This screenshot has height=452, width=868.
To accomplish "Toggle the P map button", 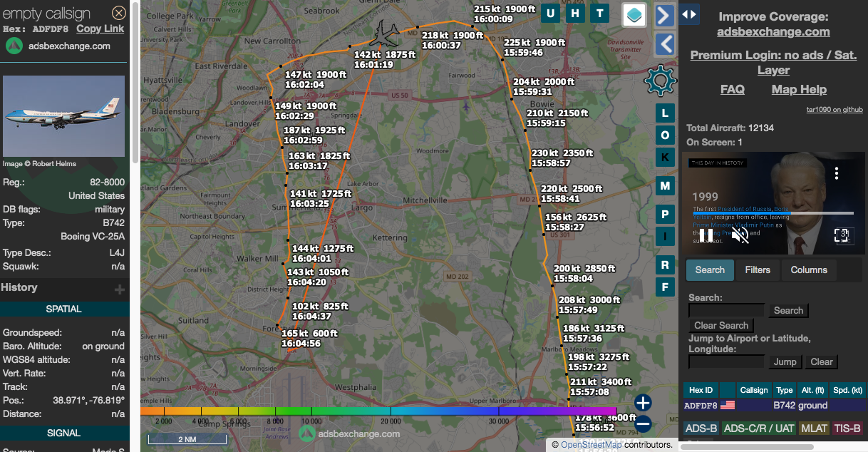I will (665, 214).
